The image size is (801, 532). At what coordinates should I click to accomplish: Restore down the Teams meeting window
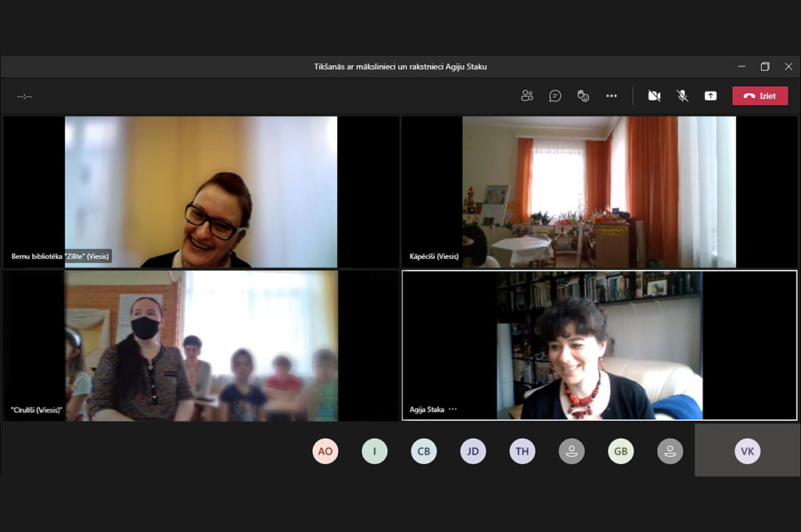(765, 66)
